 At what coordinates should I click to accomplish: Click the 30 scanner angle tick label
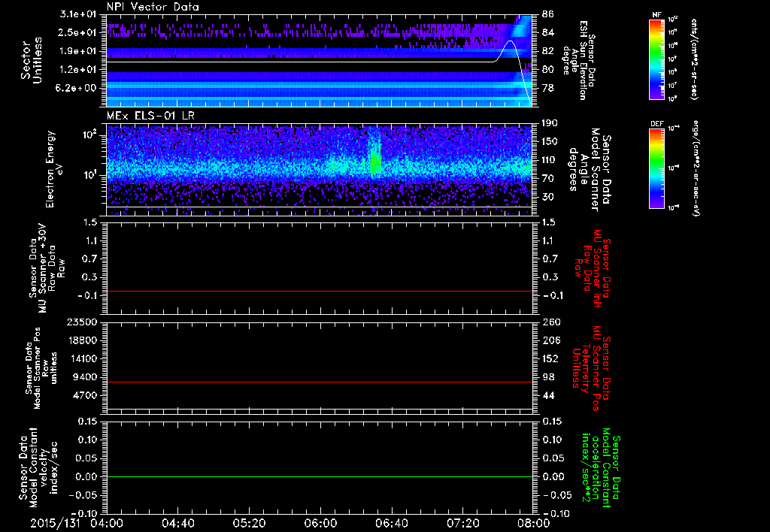tap(548, 197)
